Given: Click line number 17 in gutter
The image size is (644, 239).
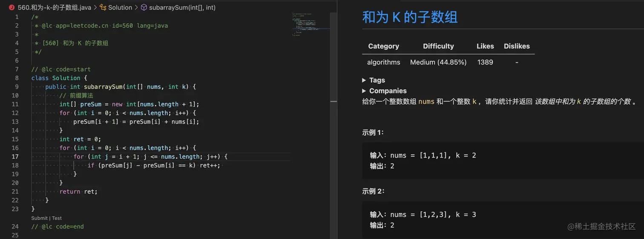Looking at the screenshot, I should coord(15,156).
